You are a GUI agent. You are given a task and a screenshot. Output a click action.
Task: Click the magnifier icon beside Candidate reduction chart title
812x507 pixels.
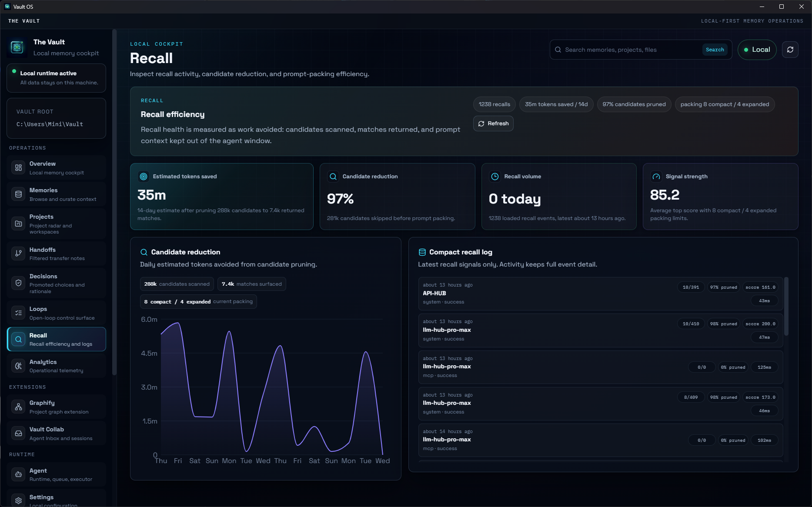(x=144, y=252)
